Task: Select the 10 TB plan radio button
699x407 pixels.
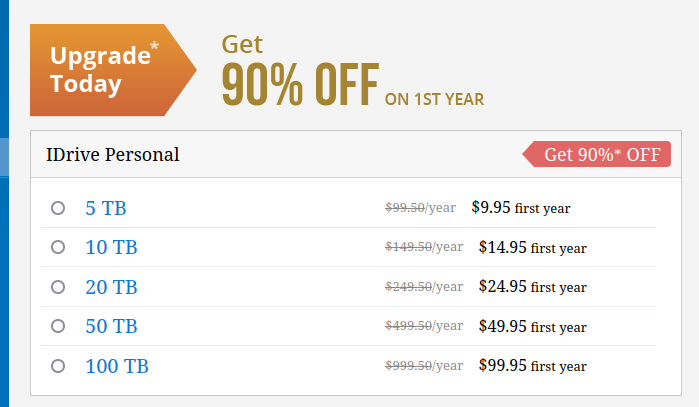Action: (x=58, y=247)
